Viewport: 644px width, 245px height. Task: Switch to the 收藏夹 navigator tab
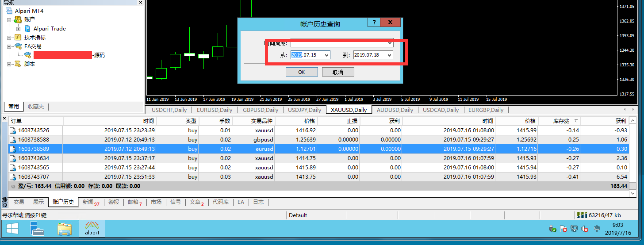point(36,107)
